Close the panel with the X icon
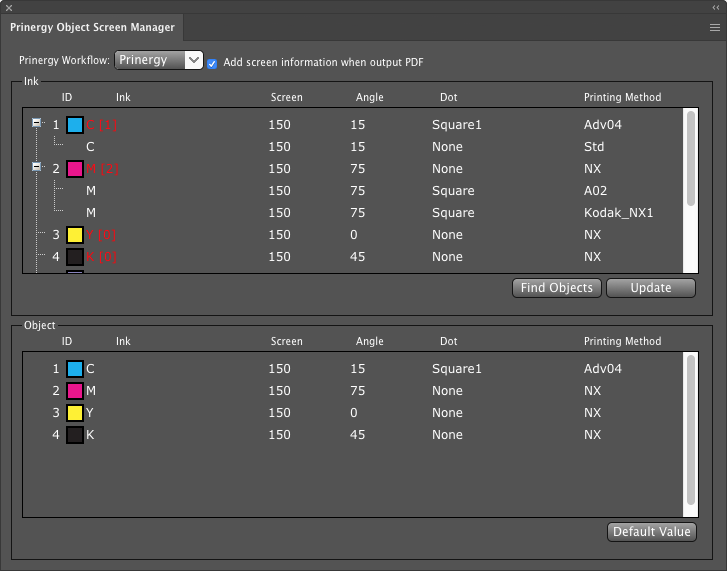Viewport: 727px width, 571px height. click(10, 7)
